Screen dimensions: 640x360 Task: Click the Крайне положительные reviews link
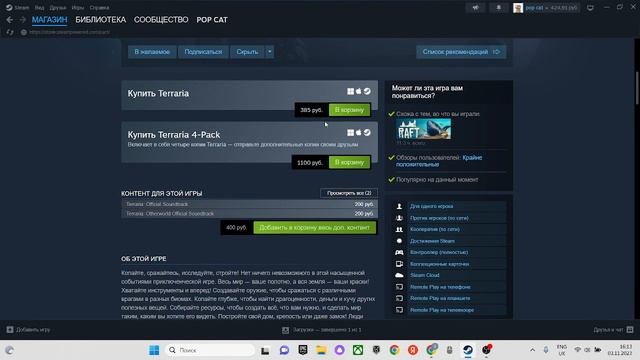(439, 161)
